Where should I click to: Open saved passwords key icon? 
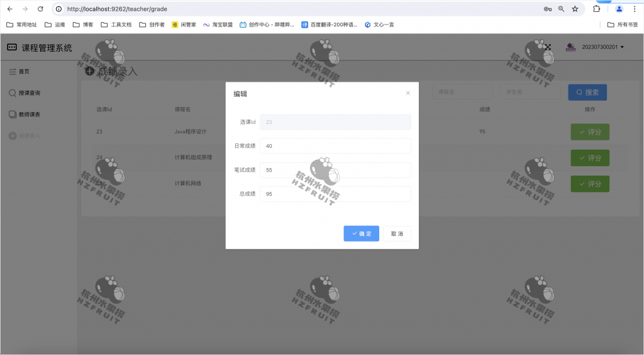tap(548, 9)
